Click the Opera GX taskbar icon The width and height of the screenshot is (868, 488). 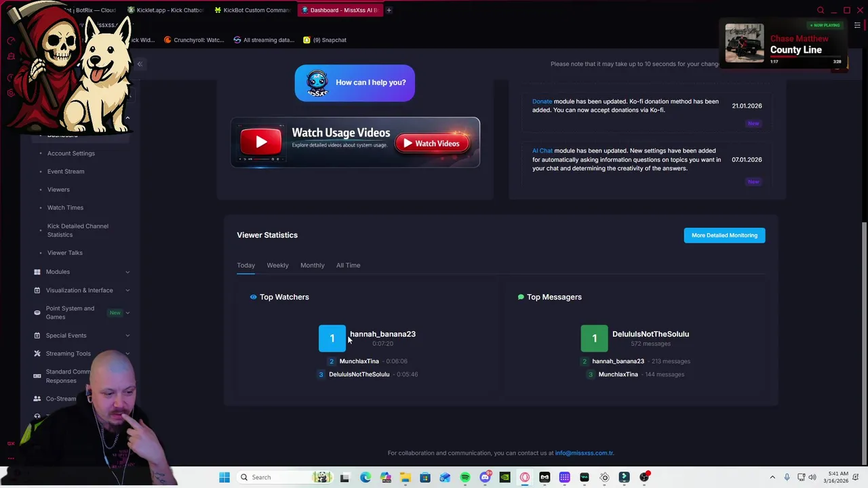tap(525, 477)
